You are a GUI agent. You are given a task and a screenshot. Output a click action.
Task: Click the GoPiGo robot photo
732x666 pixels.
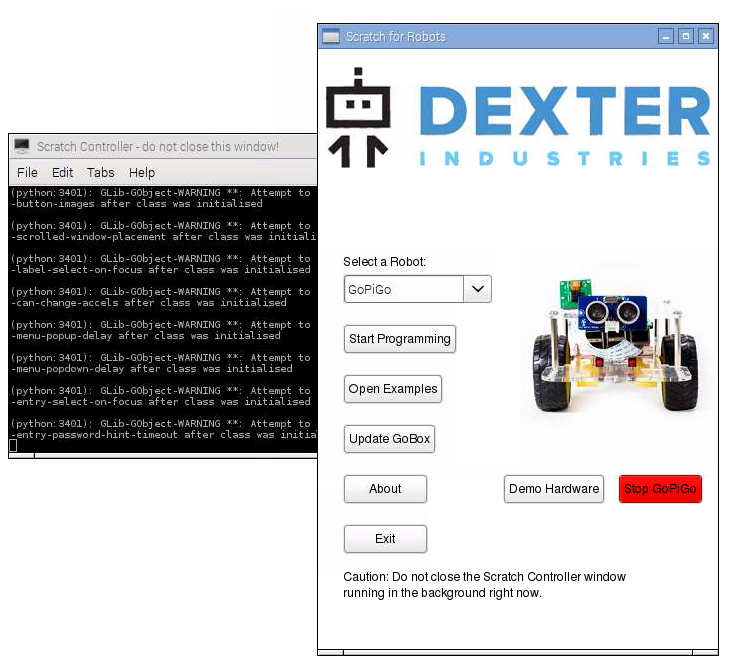point(615,346)
